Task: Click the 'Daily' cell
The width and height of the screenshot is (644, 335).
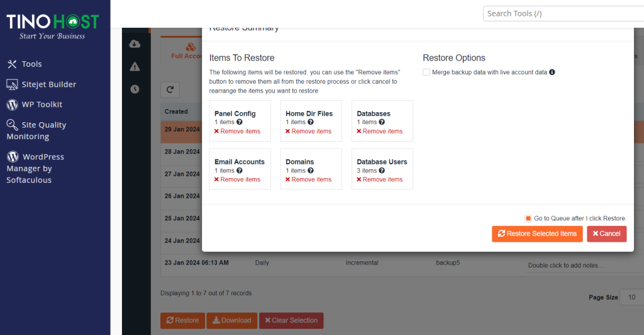Action: click(262, 263)
